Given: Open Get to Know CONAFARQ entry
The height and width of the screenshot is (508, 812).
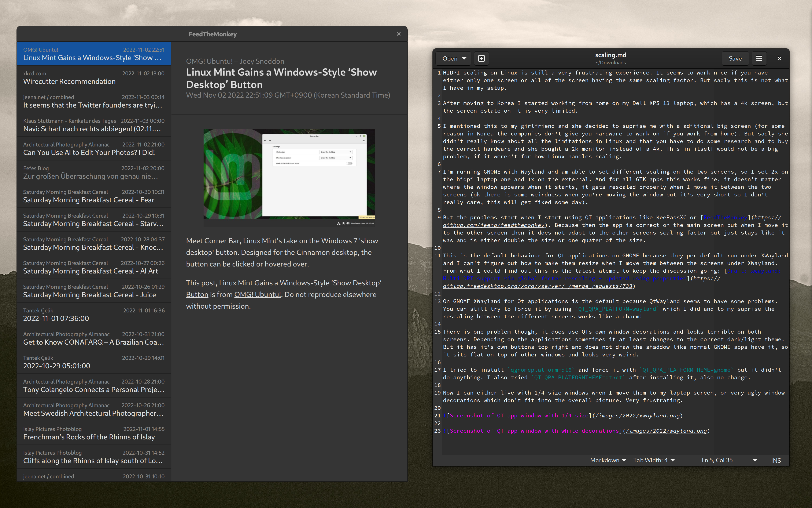Looking at the screenshot, I should (x=94, y=338).
